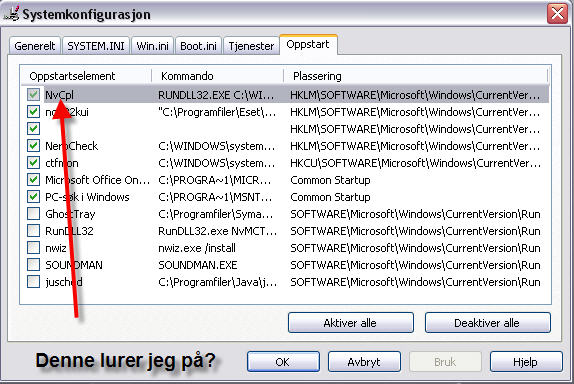Viewport: 574px width, 384px height.
Task: Check the nwiz startup checkbox
Action: coord(33,248)
